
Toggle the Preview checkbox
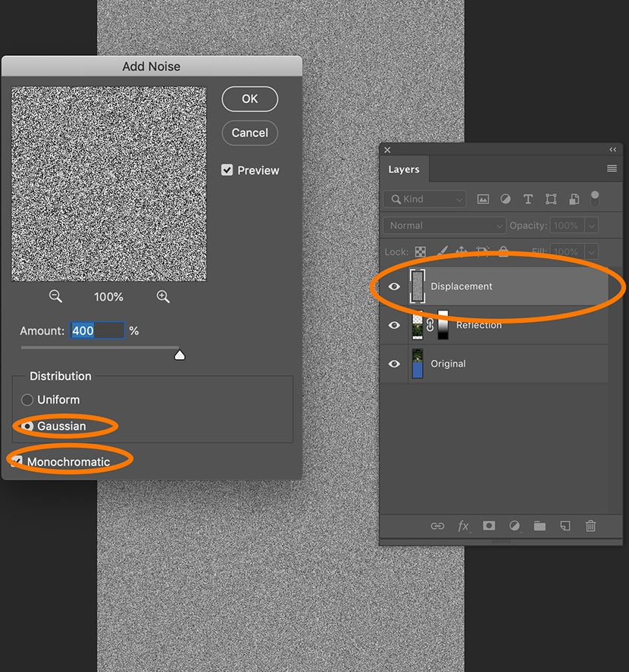point(227,170)
